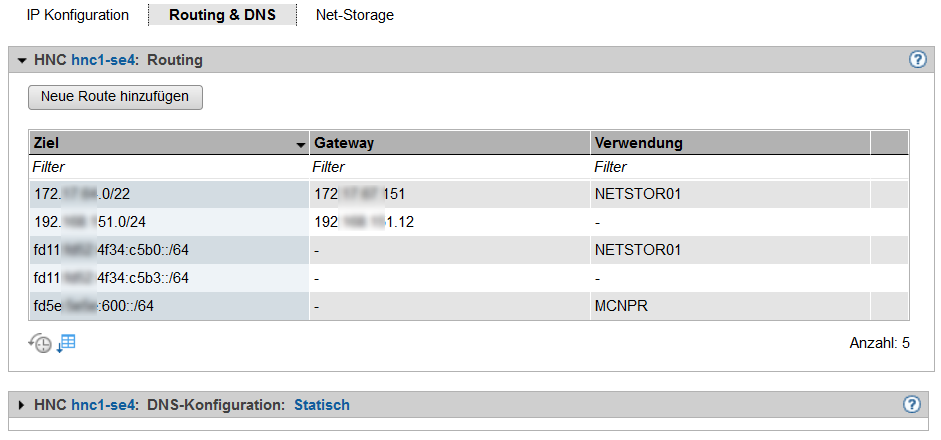Image resolution: width=941 pixels, height=440 pixels.
Task: Open the hnc1-se4 link in the DNS header
Action: coord(104,405)
